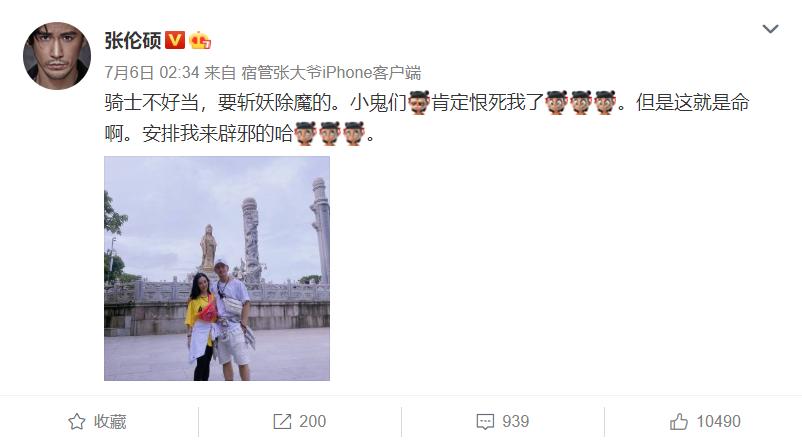Click the last emoji after 辟邪的哈
This screenshot has height=446, width=802.
coord(354,134)
